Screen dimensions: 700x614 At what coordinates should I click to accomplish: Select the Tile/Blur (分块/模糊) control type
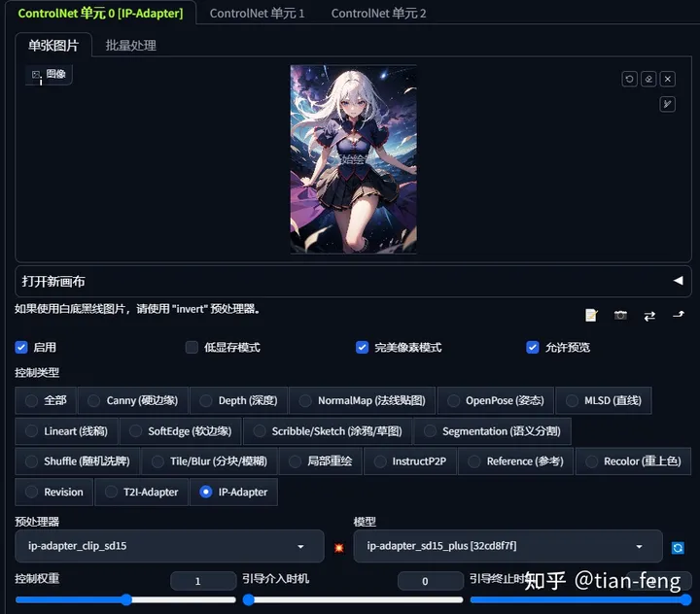coord(209,461)
